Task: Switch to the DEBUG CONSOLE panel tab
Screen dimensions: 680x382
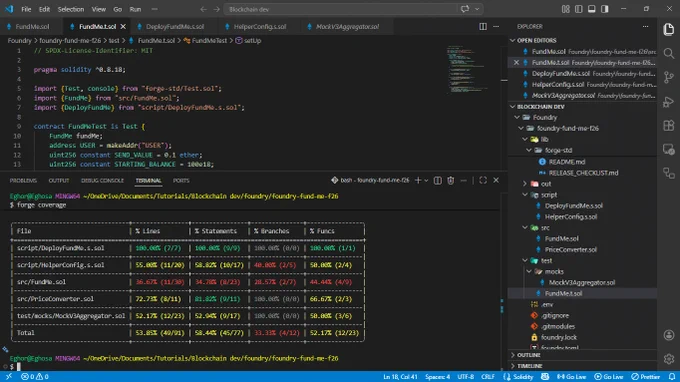Action: point(102,180)
